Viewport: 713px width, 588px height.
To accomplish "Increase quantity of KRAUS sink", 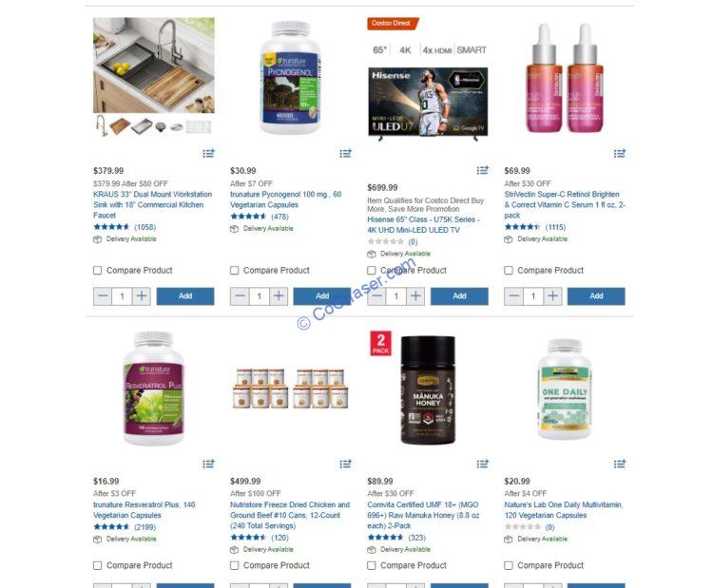I will pyautogui.click(x=142, y=296).
